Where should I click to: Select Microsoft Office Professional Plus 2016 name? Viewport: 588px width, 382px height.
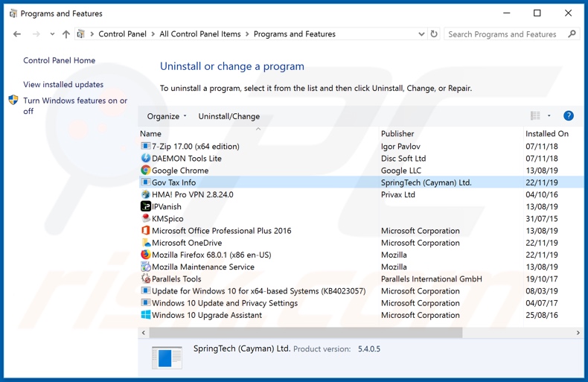tap(221, 230)
